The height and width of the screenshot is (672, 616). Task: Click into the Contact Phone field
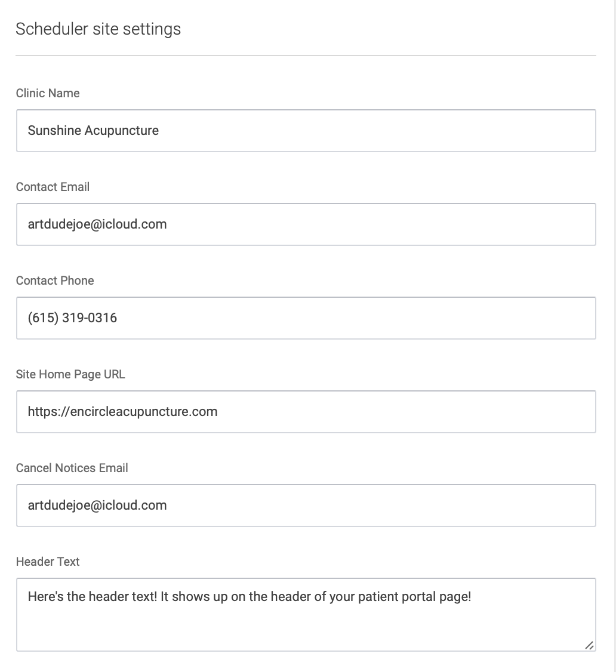(306, 318)
